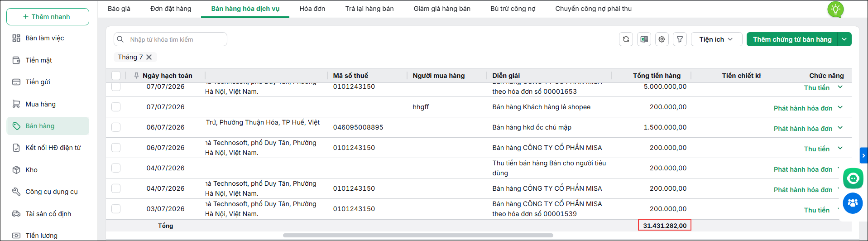Expand the blue right side panel arrow
The width and height of the screenshot is (868, 241).
[863, 155]
